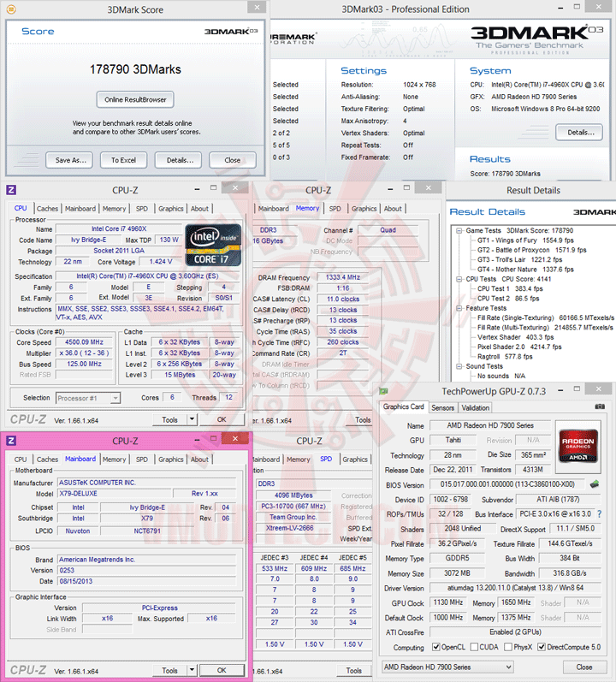Click the GPU-Z screenshot camera icon
Screen dimensions: 616x682
[600, 406]
